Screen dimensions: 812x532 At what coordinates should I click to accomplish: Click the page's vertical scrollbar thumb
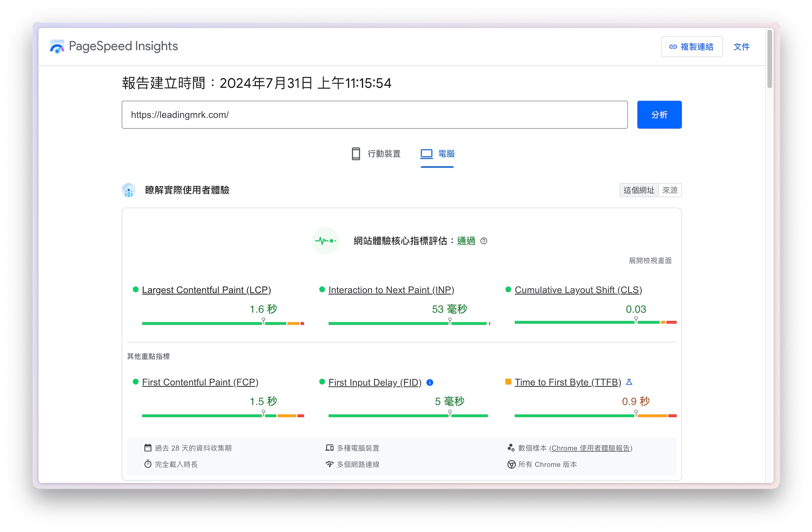pos(769,59)
